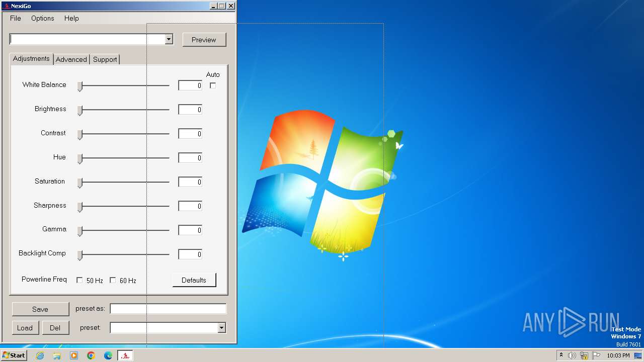Launch Internet Explorer from taskbar
The image size is (644, 362).
[40, 355]
